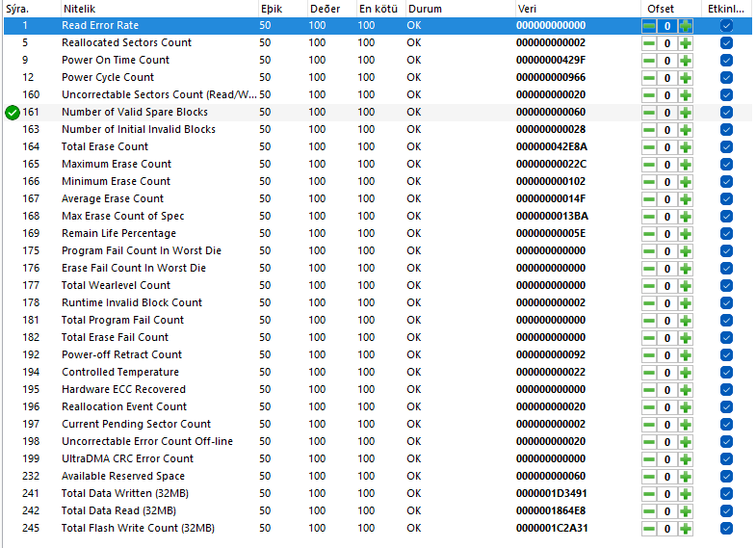Click attribute number 245

(x=31, y=528)
